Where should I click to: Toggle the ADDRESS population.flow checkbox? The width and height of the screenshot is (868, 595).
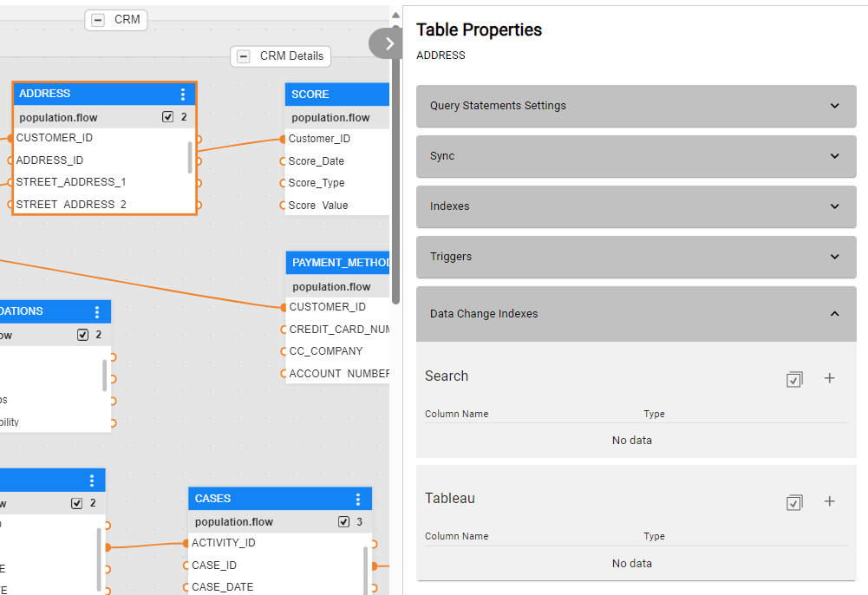pyautogui.click(x=168, y=117)
